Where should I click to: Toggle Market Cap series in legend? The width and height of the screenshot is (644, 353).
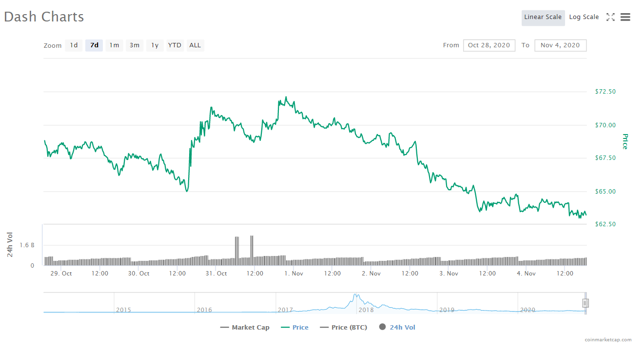245,328
